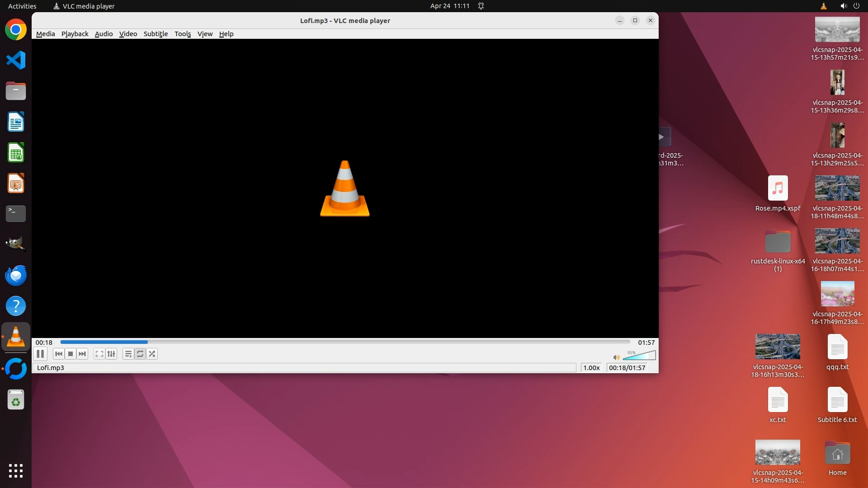Show extended settings equalizer dialog
The width and height of the screenshot is (868, 488).
(111, 354)
